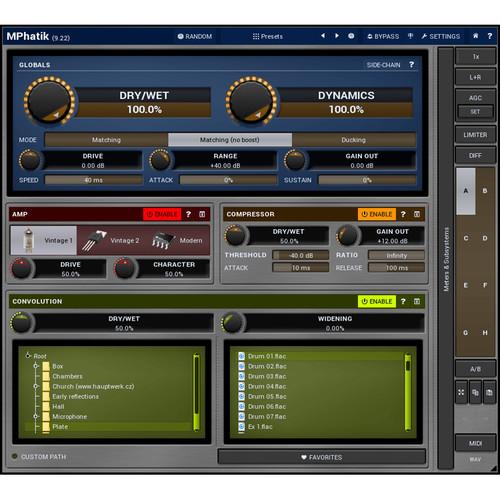This screenshot has height=500, width=500.
Task: Click COMPRESSOR presets window icon
Action: (417, 214)
